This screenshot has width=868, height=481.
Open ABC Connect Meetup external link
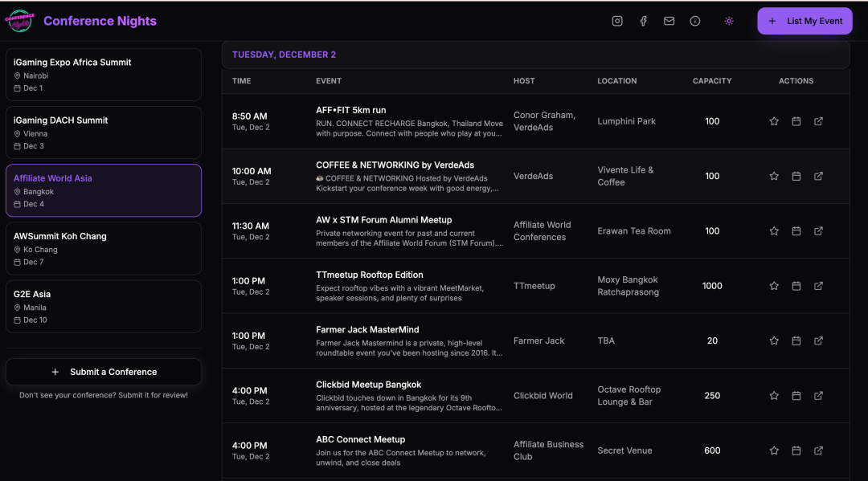click(x=818, y=450)
